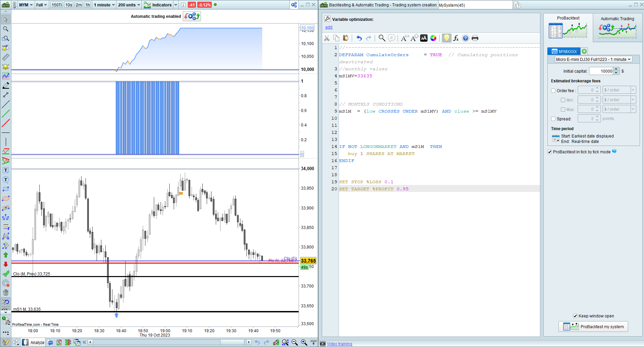The height and width of the screenshot is (347, 644).
Task: Switch to the Automatic Trading tab
Action: (617, 28)
